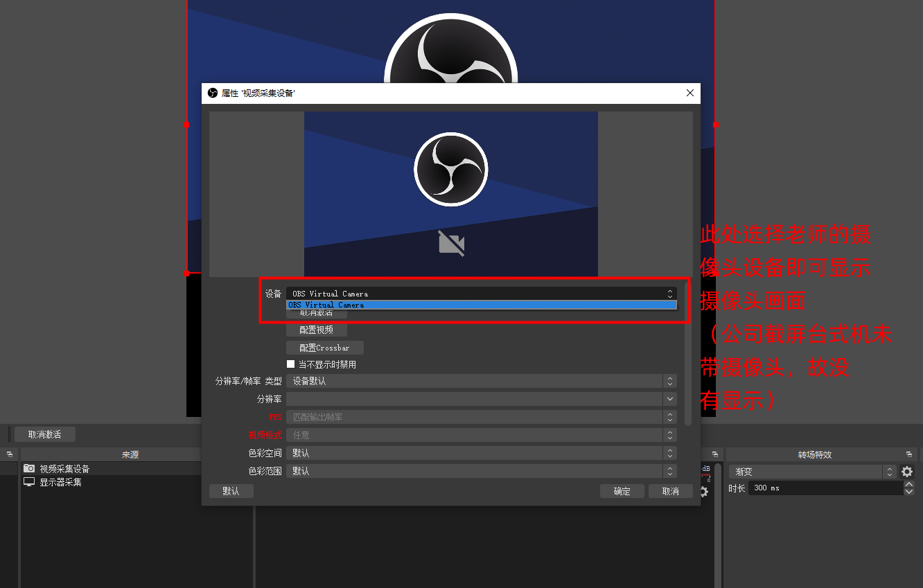Click the monitor icon beside 显示器采集 source

(x=29, y=482)
